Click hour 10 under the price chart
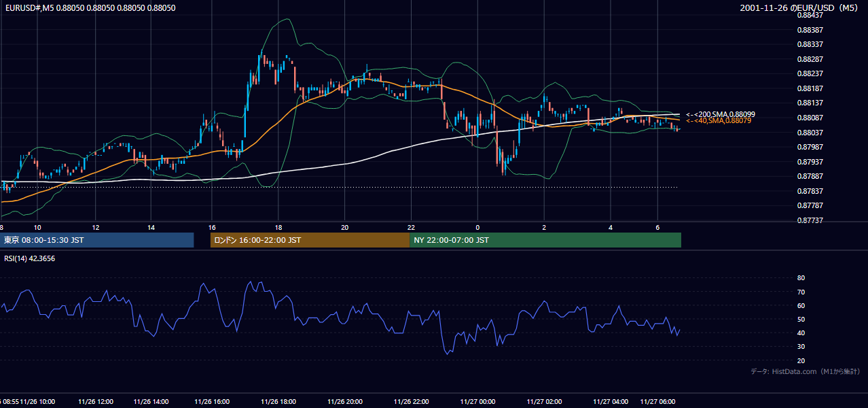Viewport: 868px width, 408px height. [x=37, y=227]
